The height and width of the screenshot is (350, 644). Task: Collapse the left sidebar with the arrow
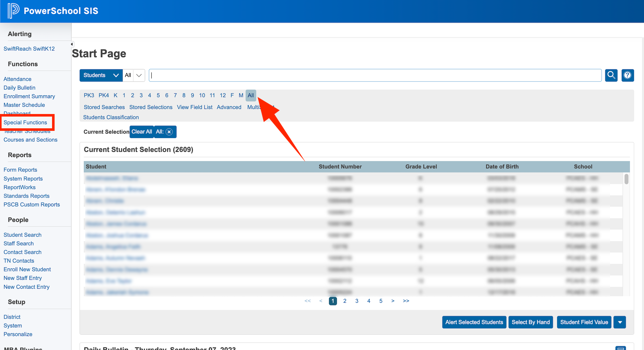pyautogui.click(x=72, y=44)
